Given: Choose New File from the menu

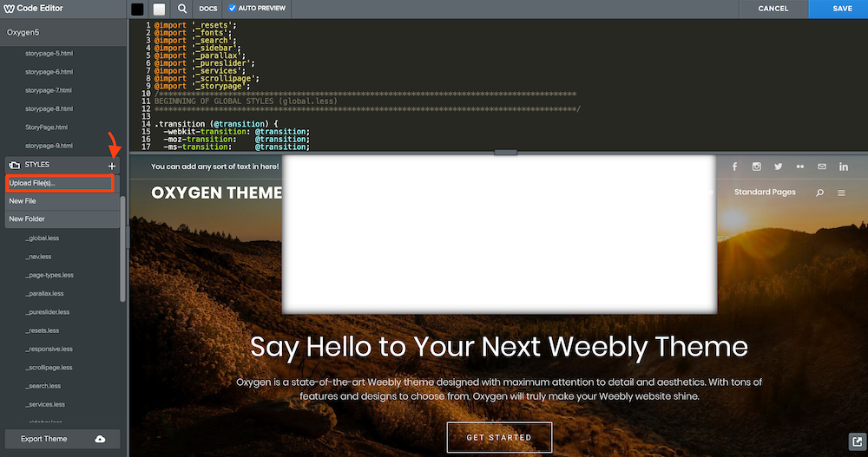Looking at the screenshot, I should coord(62,201).
